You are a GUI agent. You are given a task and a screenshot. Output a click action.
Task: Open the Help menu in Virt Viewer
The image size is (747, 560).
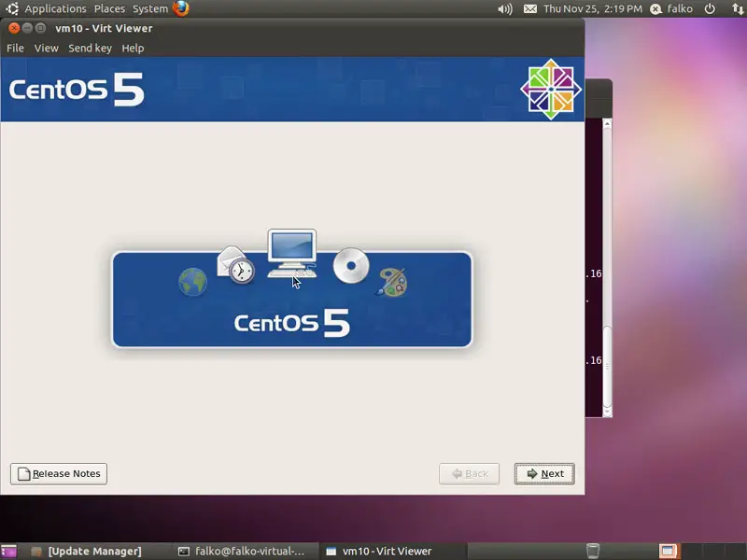(x=133, y=49)
